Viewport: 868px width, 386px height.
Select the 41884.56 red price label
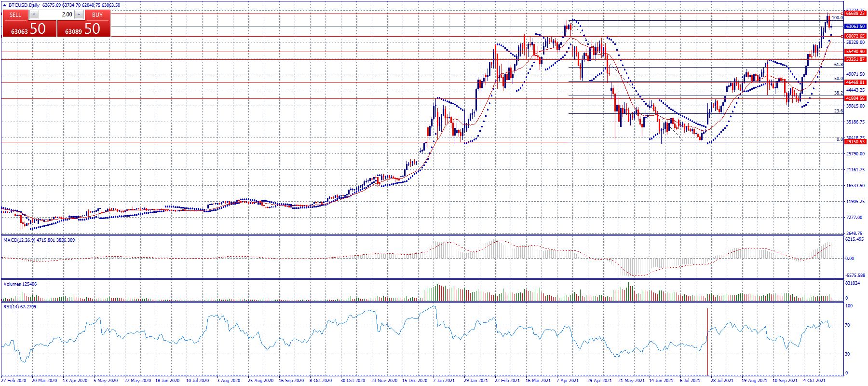pos(855,98)
